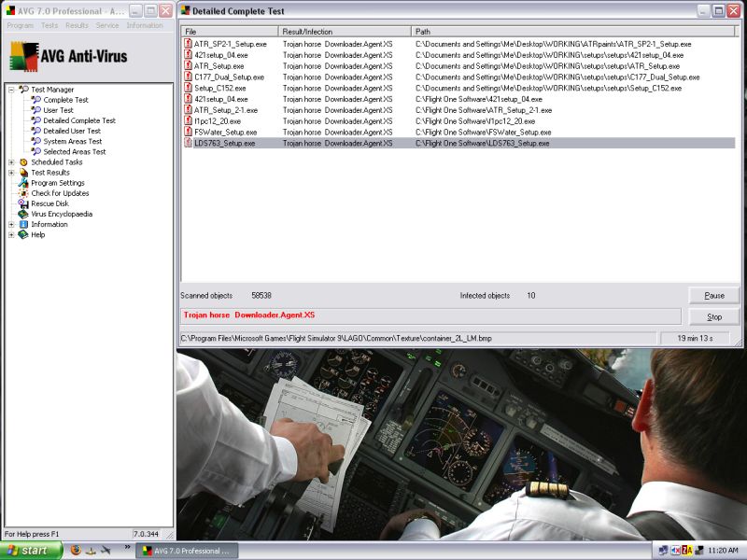The image size is (747, 560).
Task: Expand the Test Results tree node
Action: tap(11, 173)
